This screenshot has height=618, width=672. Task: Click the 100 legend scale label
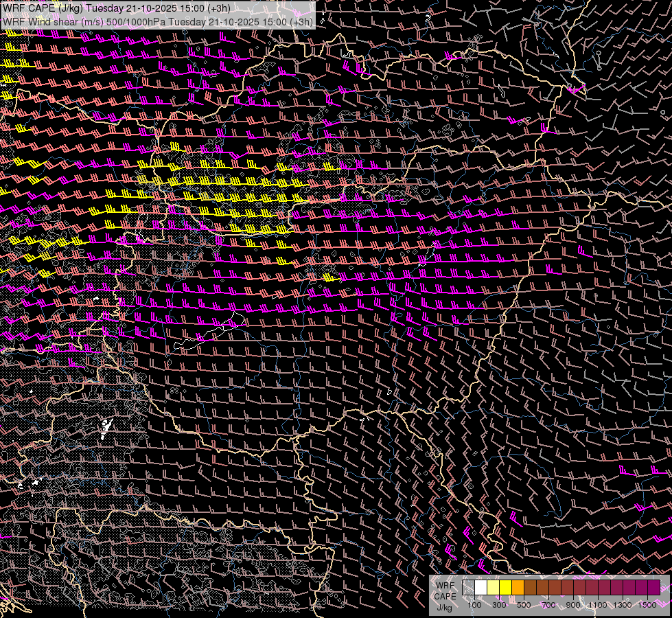click(x=474, y=605)
